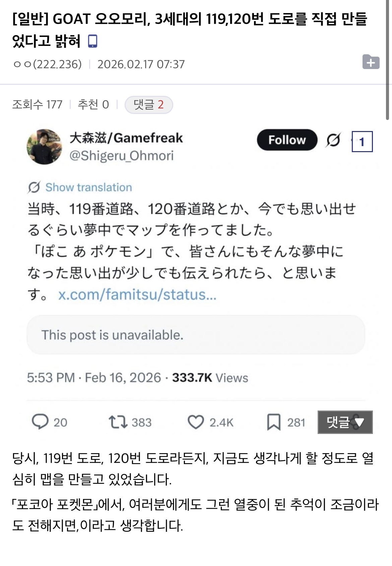
Task: Bookmark the tweet with bookmark icon
Action: (x=273, y=422)
